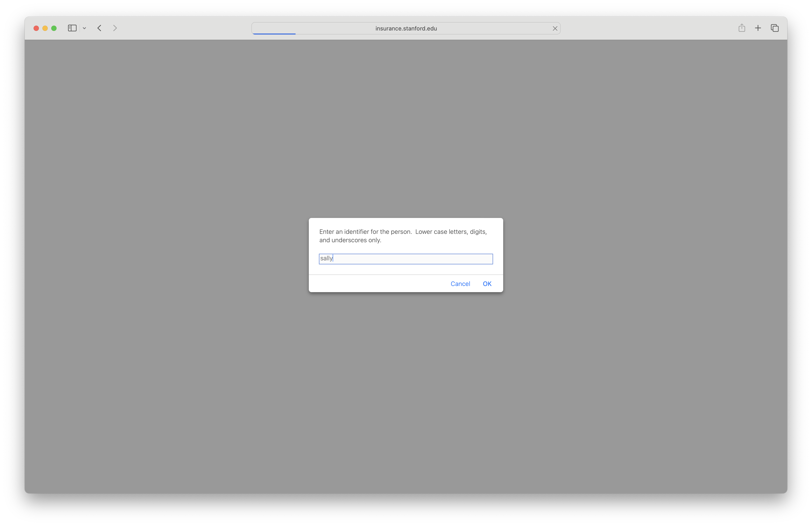Go forward to the next page
The image size is (812, 526).
pyautogui.click(x=115, y=28)
